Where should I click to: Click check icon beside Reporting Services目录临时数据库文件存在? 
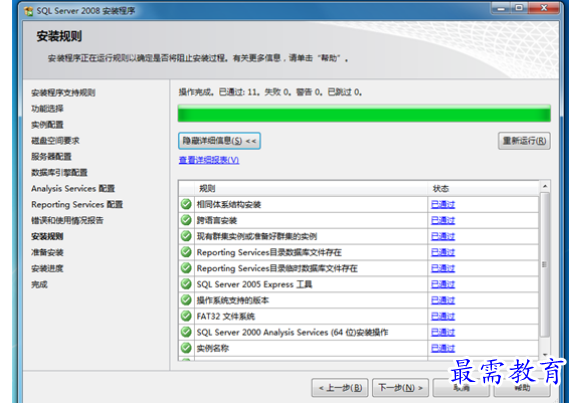pos(186,268)
